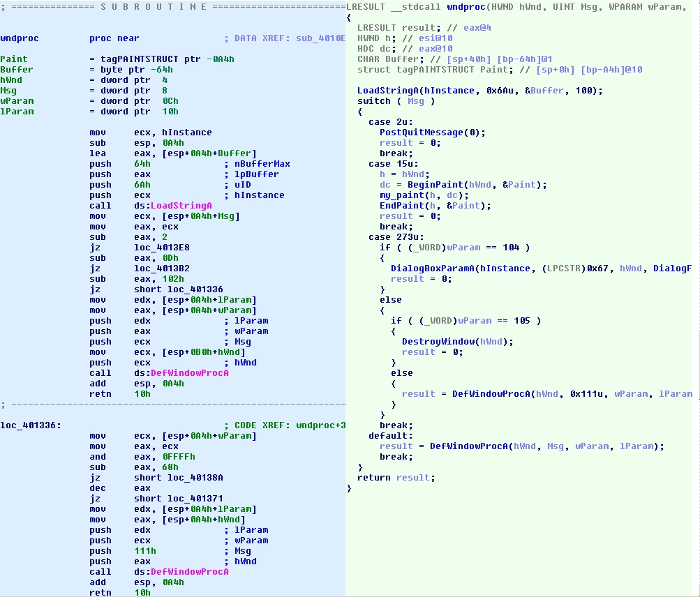Click the Paint tagPAINTSTRUCT variable definition
Image resolution: width=700 pixels, height=597 pixels.
[14, 59]
